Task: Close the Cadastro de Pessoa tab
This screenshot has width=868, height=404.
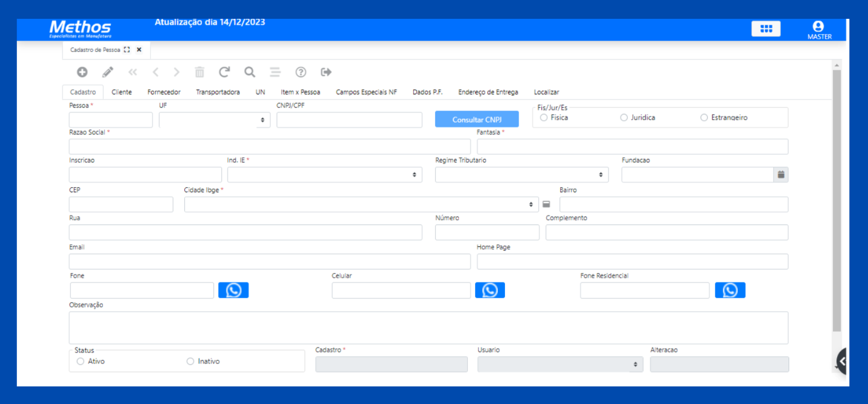Action: point(139,50)
